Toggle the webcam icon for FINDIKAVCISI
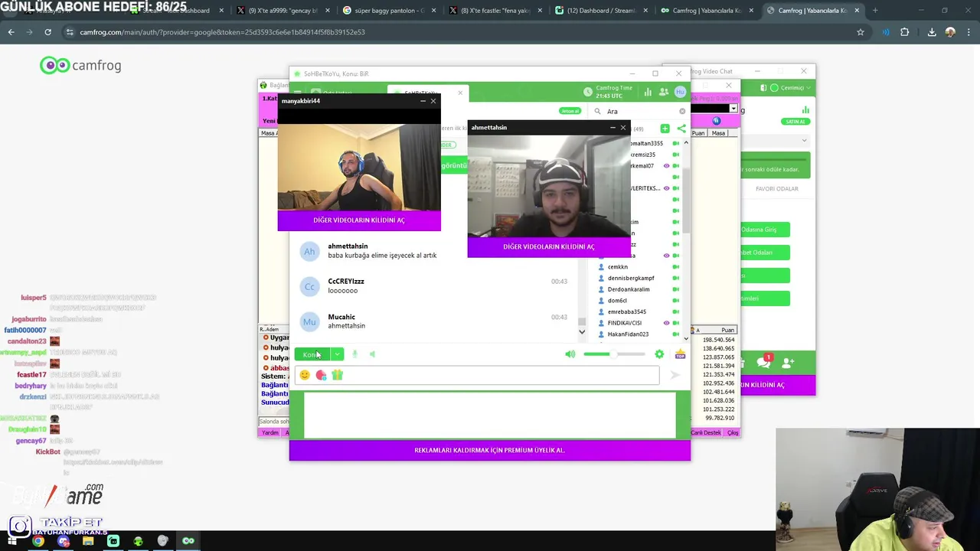Image resolution: width=980 pixels, height=551 pixels. coord(675,323)
